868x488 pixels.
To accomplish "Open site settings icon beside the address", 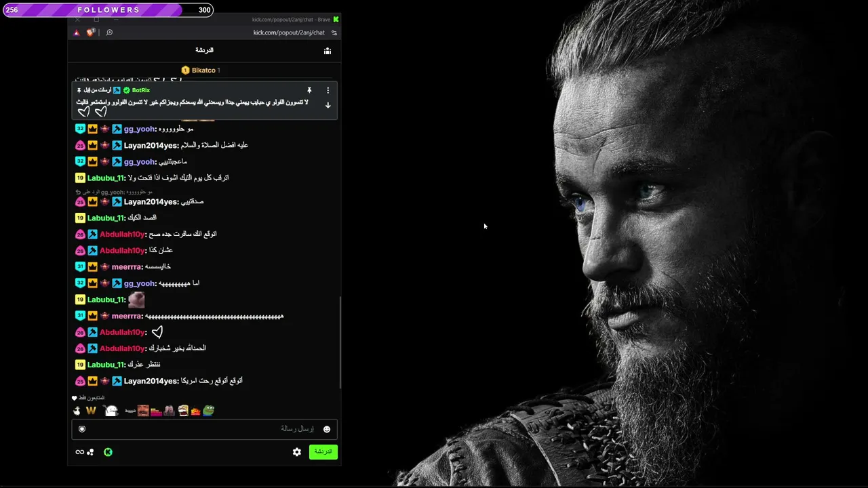I will point(334,33).
